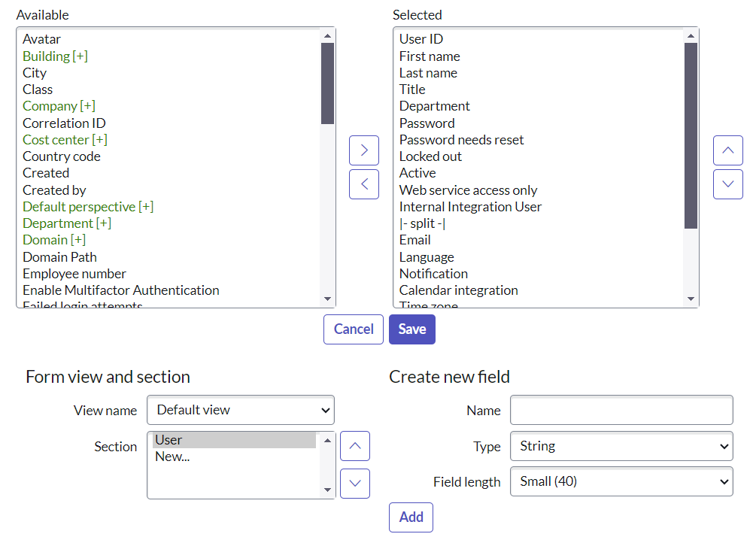Viewport: 756px width, 540px height.
Task: Click the Save button
Action: pyautogui.click(x=412, y=329)
